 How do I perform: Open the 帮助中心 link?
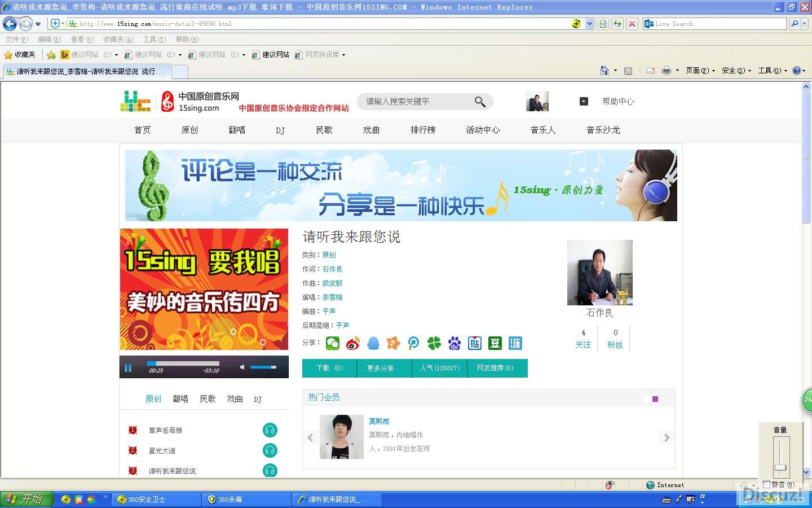click(x=618, y=102)
